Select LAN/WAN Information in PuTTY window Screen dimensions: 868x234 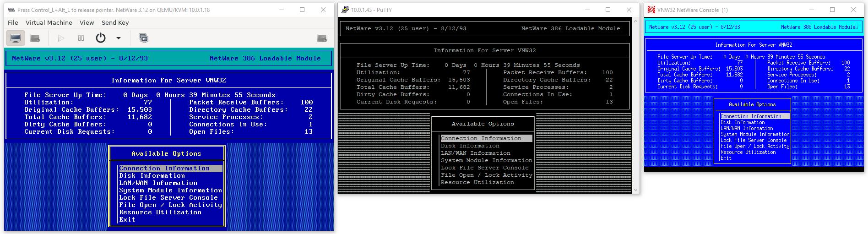pyautogui.click(x=476, y=153)
